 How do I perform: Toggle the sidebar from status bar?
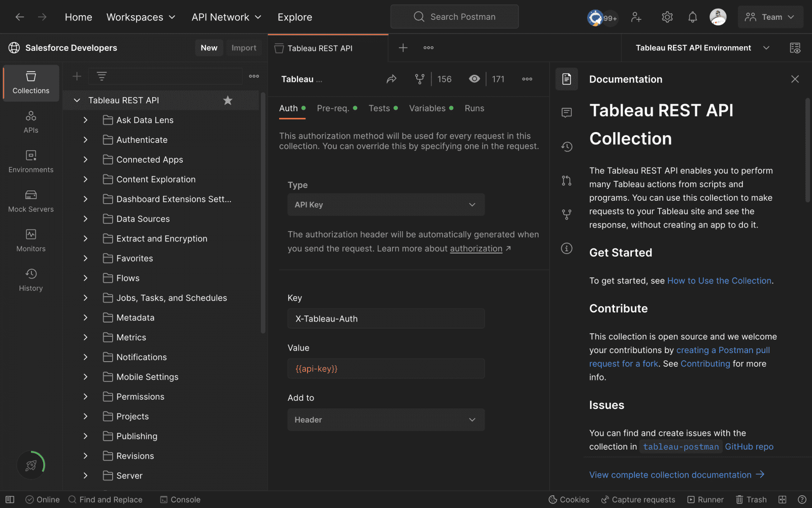[10, 500]
